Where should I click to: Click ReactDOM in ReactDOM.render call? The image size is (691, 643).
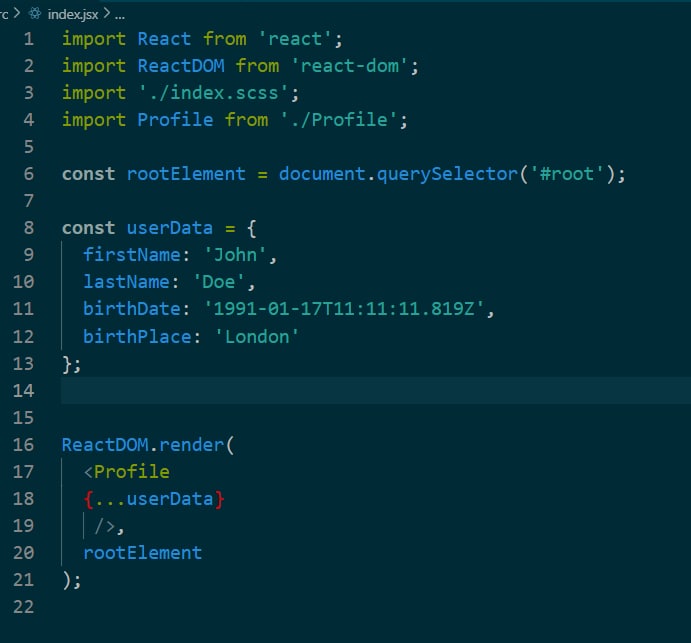105,445
